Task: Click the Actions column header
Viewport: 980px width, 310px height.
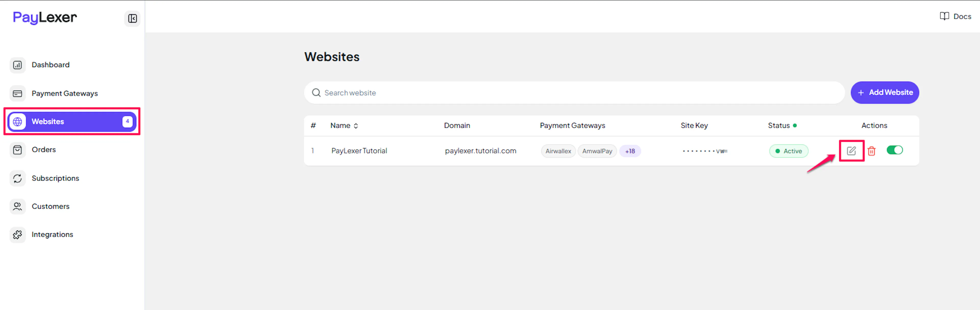Action: (x=874, y=126)
